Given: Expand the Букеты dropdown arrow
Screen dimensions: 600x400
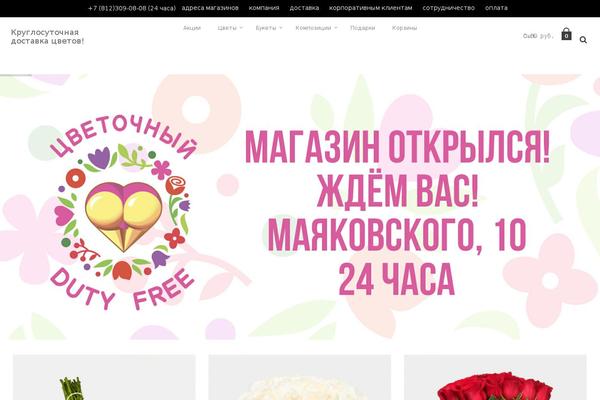Looking at the screenshot, I should pyautogui.click(x=280, y=28).
